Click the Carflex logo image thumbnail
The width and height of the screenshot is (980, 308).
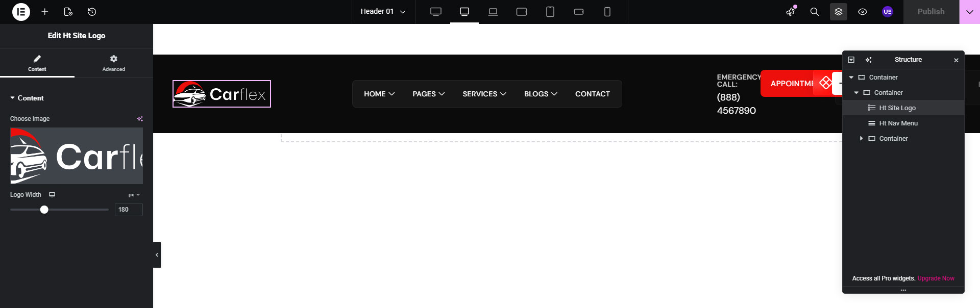(77, 156)
